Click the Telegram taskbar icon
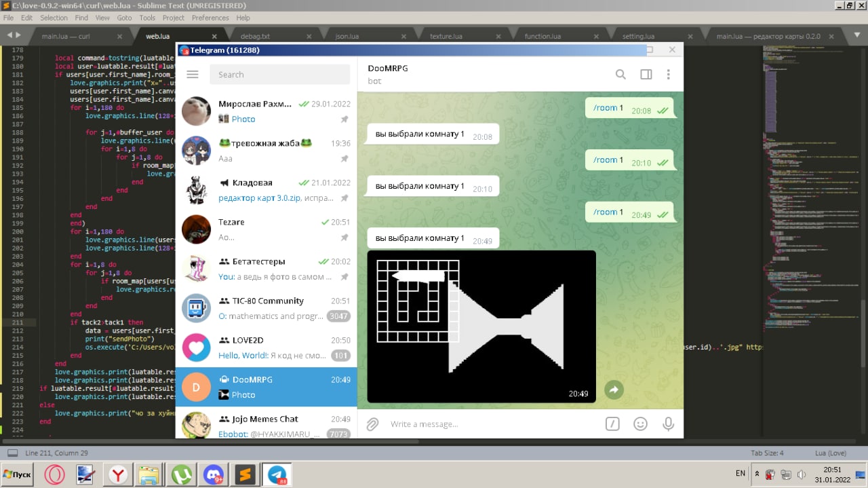This screenshot has height=488, width=868. click(x=277, y=475)
